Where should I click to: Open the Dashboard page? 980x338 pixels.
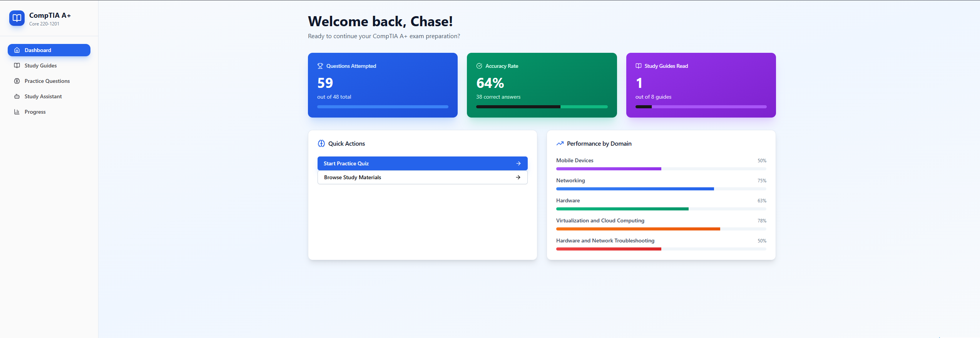click(49, 50)
